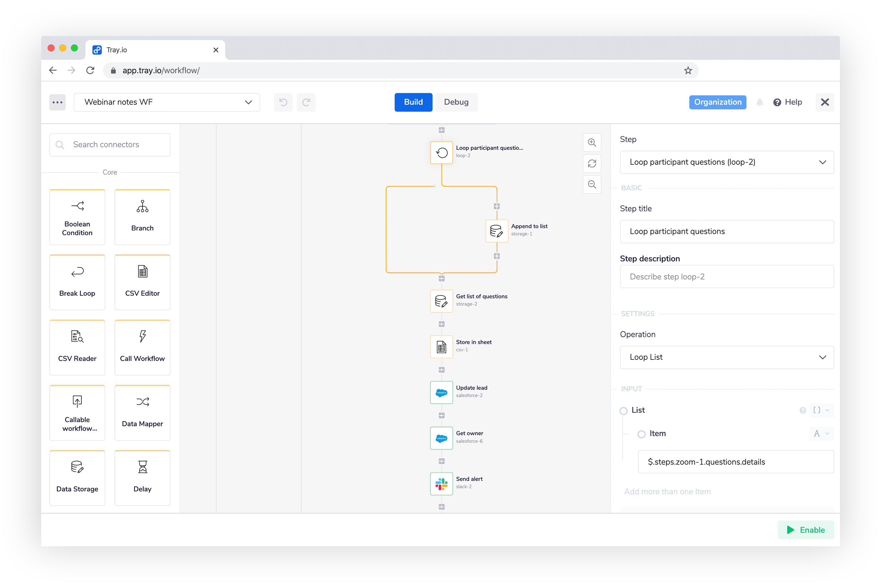Image resolution: width=882 pixels, height=588 pixels.
Task: Toggle the Item input radio circle
Action: click(641, 434)
